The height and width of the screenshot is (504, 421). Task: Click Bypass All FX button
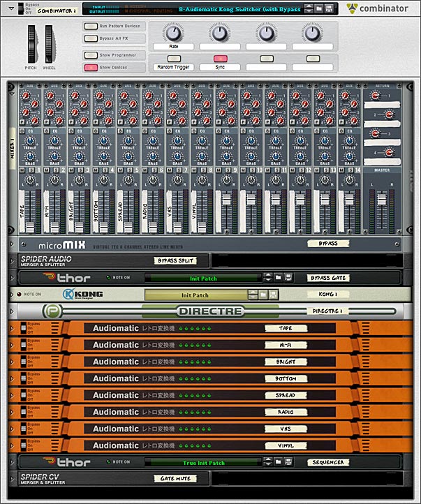point(91,38)
